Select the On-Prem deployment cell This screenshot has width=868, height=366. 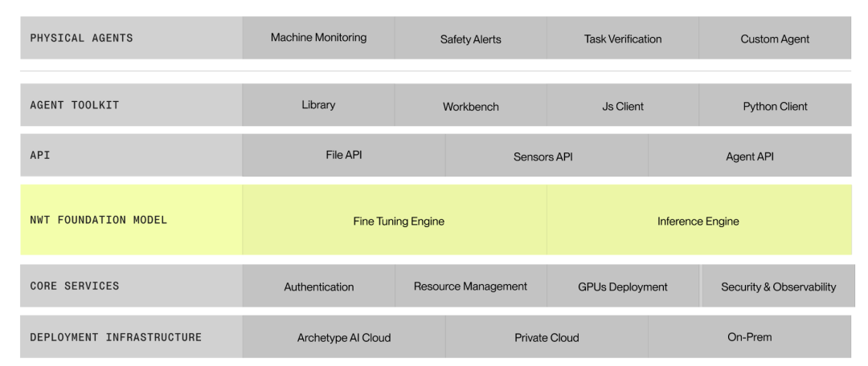[750, 336]
